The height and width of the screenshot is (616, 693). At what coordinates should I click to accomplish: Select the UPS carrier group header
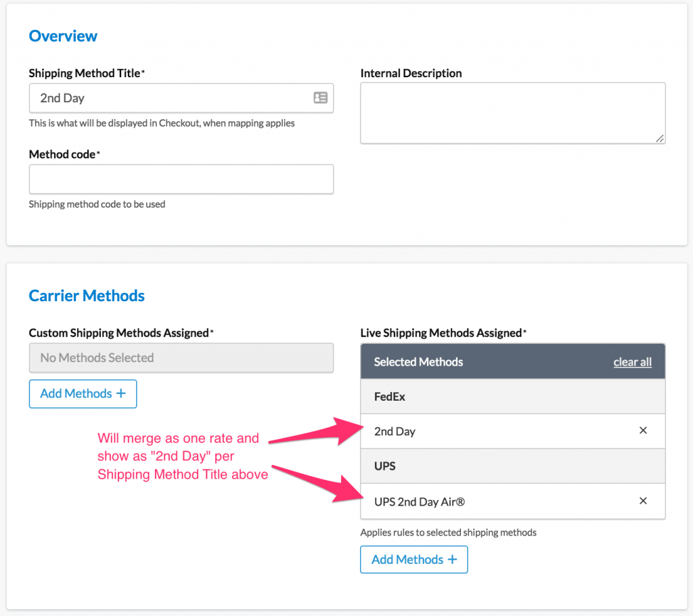coord(512,466)
